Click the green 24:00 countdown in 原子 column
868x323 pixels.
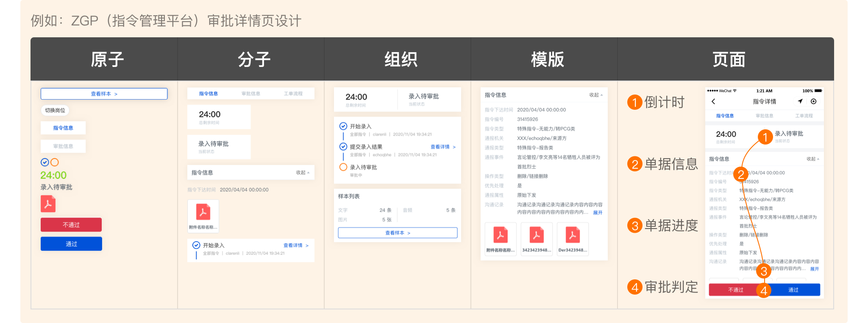coord(53,175)
